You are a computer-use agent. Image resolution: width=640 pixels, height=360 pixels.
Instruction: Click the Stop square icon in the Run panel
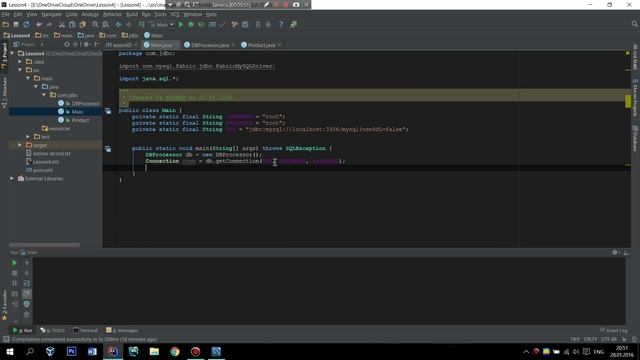click(x=14, y=273)
